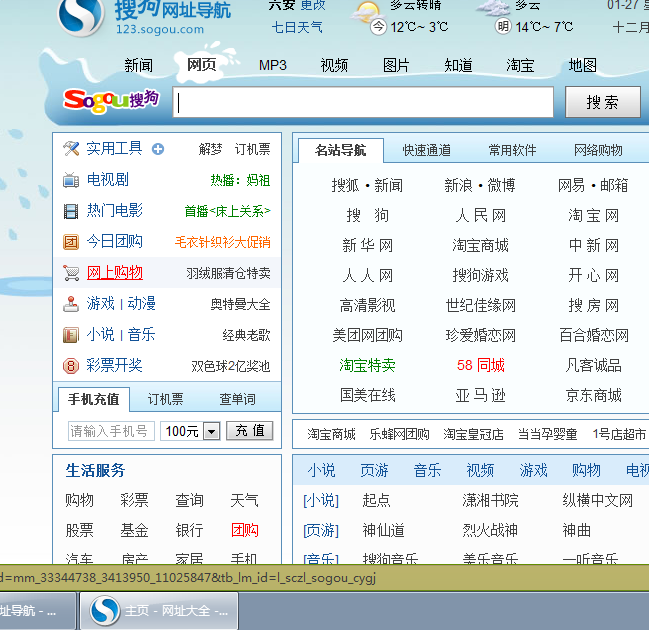Screen dimensions: 649x630
Task: Open the 当当孕婴童 link
Action: click(547, 435)
